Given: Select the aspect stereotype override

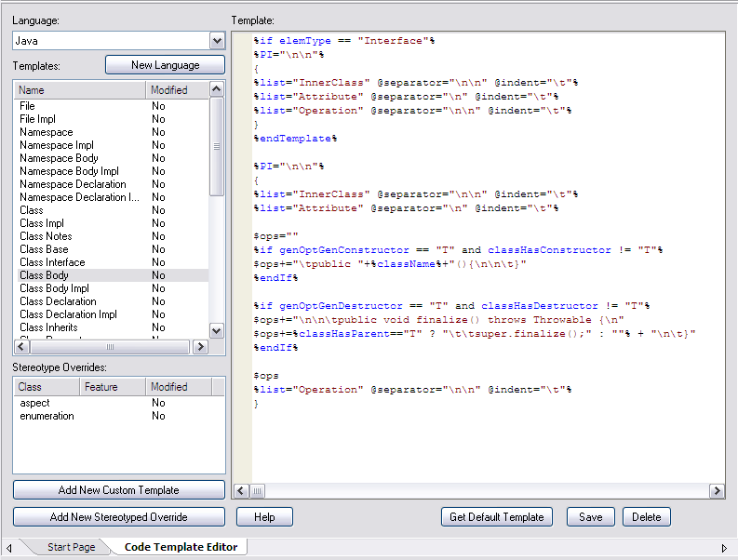Looking at the screenshot, I should [118, 403].
